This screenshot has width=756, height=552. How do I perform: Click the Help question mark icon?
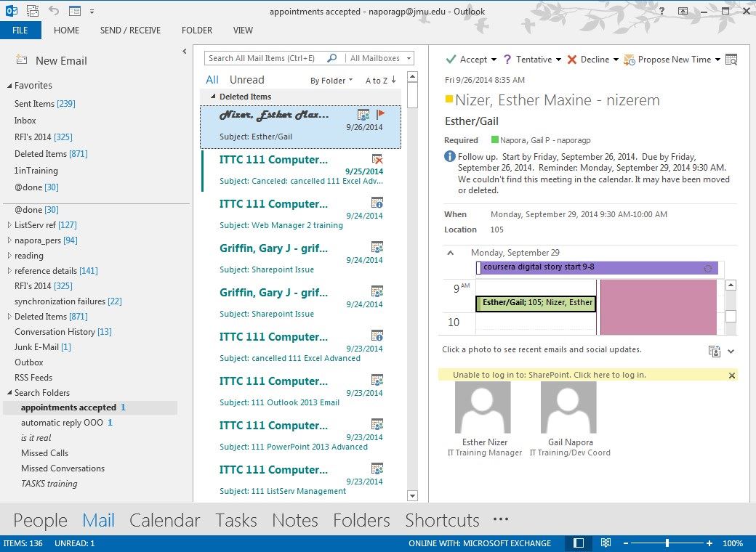(x=661, y=11)
